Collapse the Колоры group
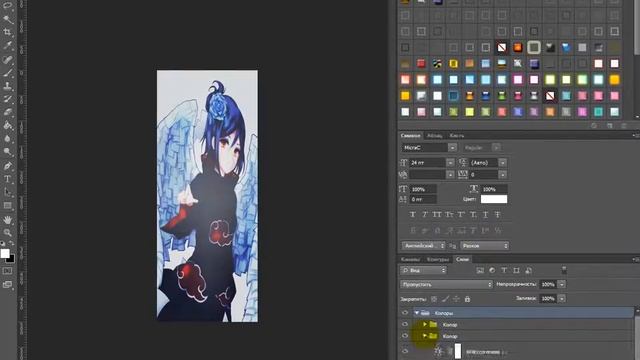This screenshot has width=640, height=360. pyautogui.click(x=417, y=313)
